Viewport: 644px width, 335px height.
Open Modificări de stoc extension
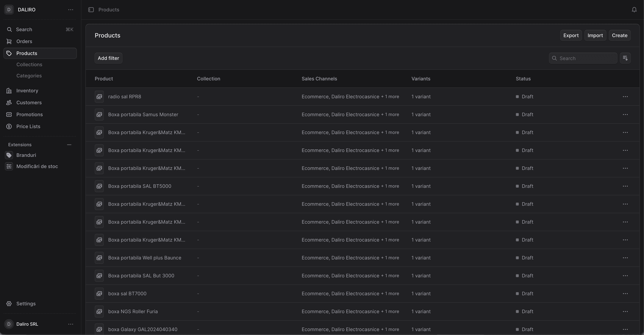40,167
